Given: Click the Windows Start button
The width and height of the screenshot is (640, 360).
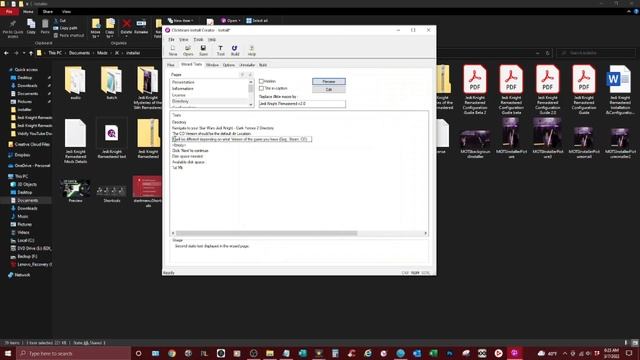Looking at the screenshot, I should [x=7, y=353].
